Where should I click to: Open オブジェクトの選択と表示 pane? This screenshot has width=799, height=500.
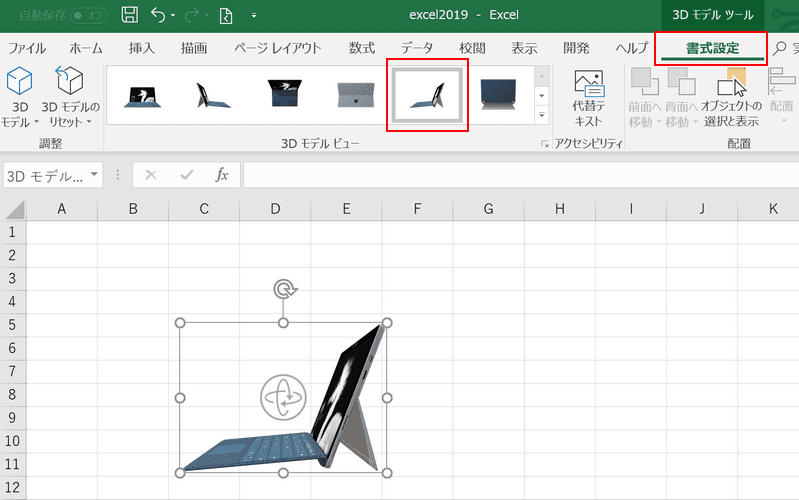731,97
